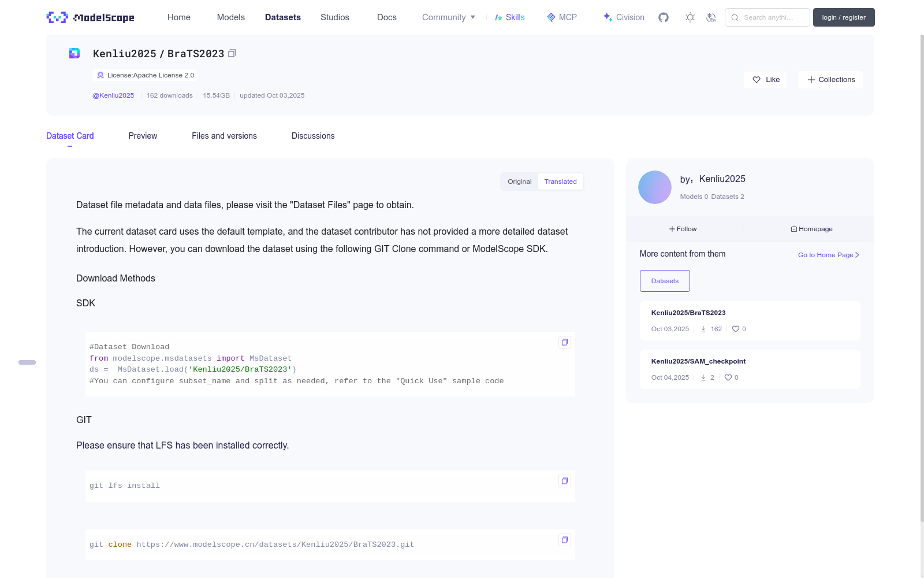
Task: Copy the SDK code snippet
Action: [565, 342]
